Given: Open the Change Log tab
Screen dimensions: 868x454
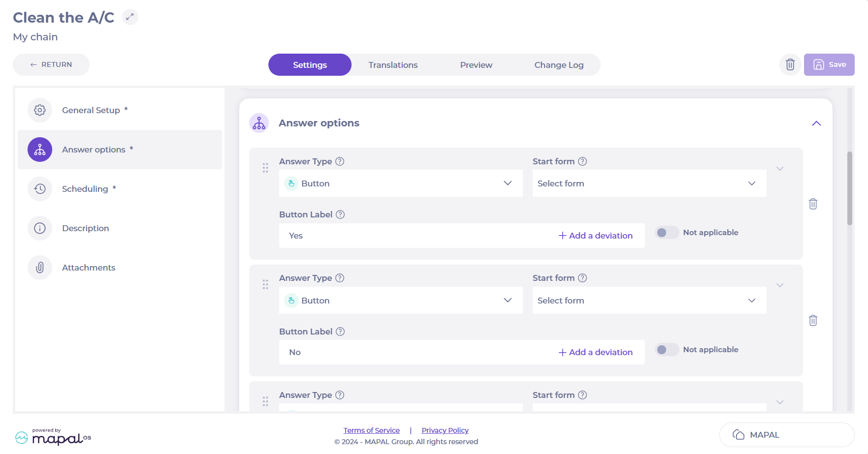Looking at the screenshot, I should click(x=559, y=65).
